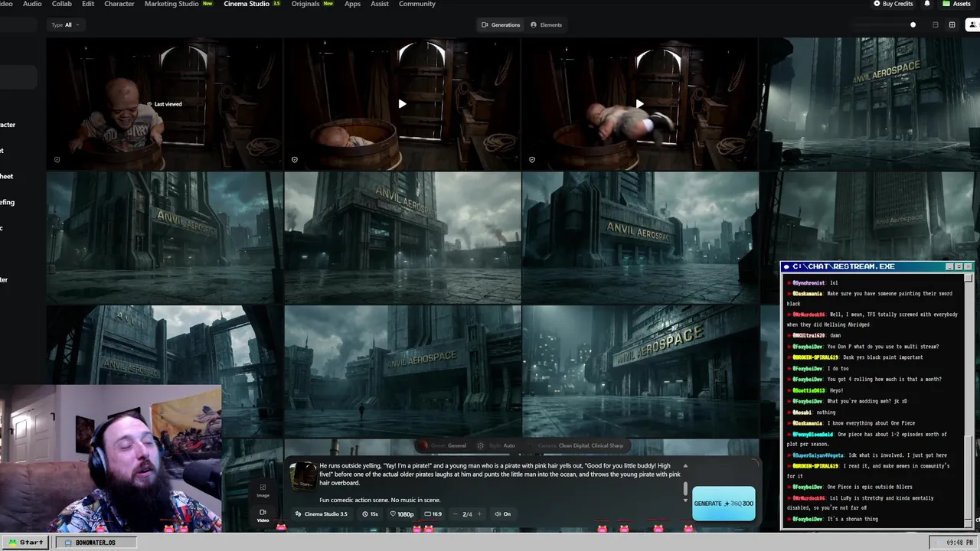Open the Community menu

pyautogui.click(x=417, y=4)
